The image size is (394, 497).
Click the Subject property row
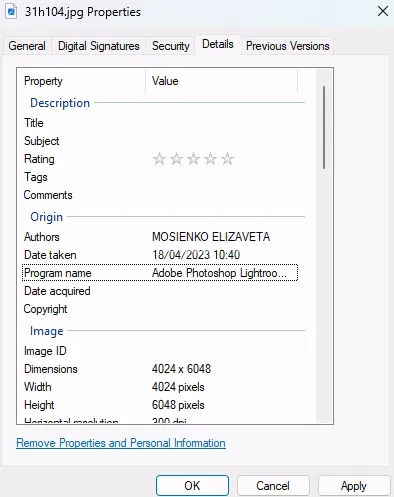click(x=160, y=141)
